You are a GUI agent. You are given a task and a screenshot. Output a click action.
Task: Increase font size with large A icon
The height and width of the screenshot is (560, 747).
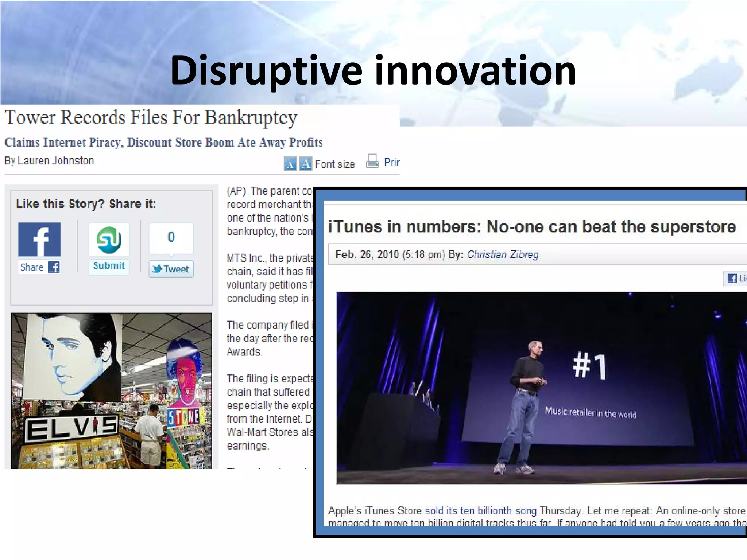306,164
